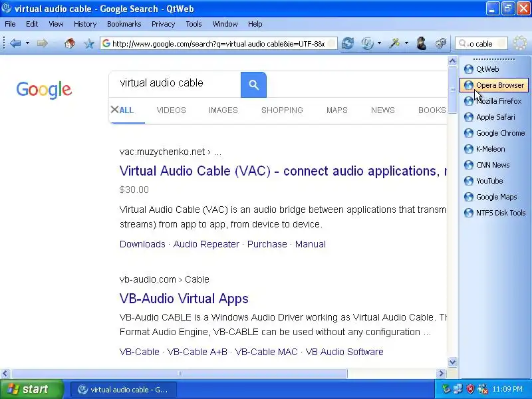The height and width of the screenshot is (399, 532).
Task: Go back with the blue back arrow
Action: pos(15,43)
